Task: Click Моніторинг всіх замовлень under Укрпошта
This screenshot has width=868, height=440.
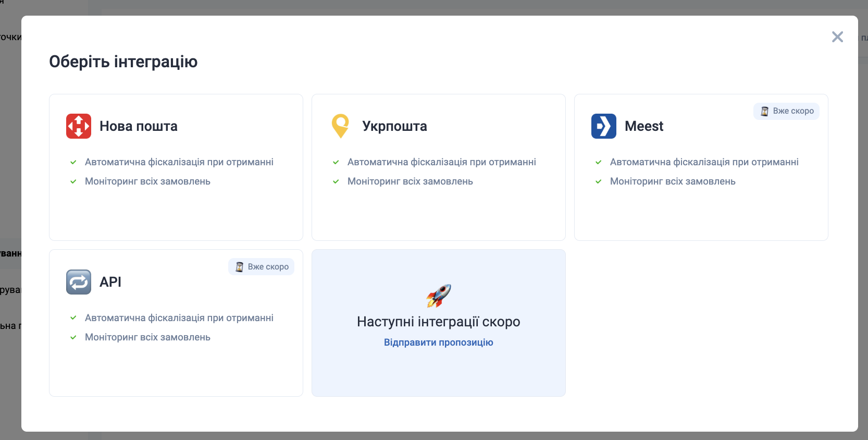Action: coord(410,181)
